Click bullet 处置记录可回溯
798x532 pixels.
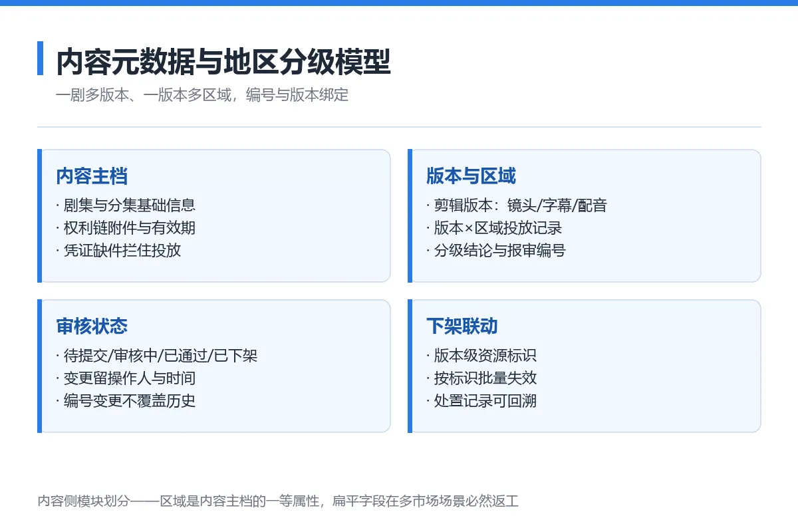tap(481, 401)
